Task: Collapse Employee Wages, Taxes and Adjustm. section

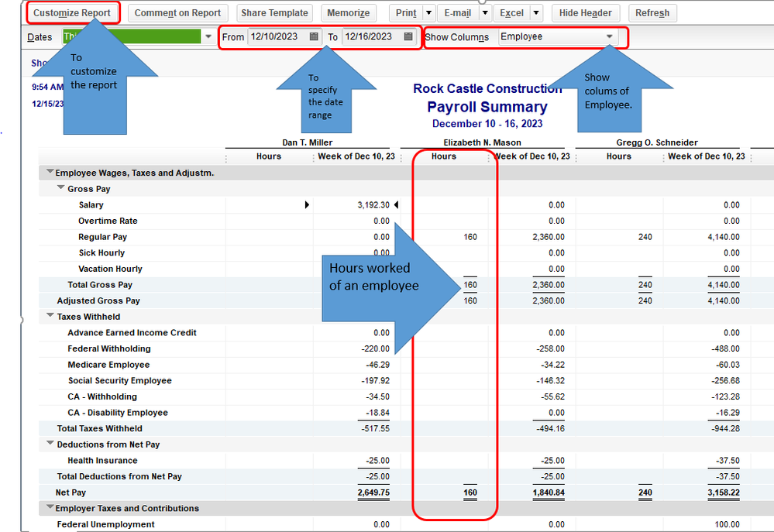Action: click(50, 173)
